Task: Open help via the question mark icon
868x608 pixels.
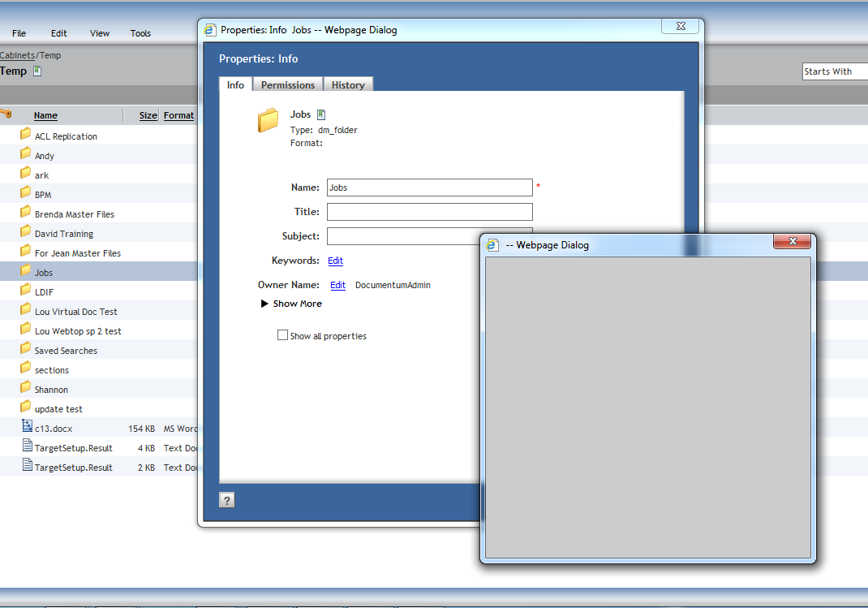Action: pos(227,500)
